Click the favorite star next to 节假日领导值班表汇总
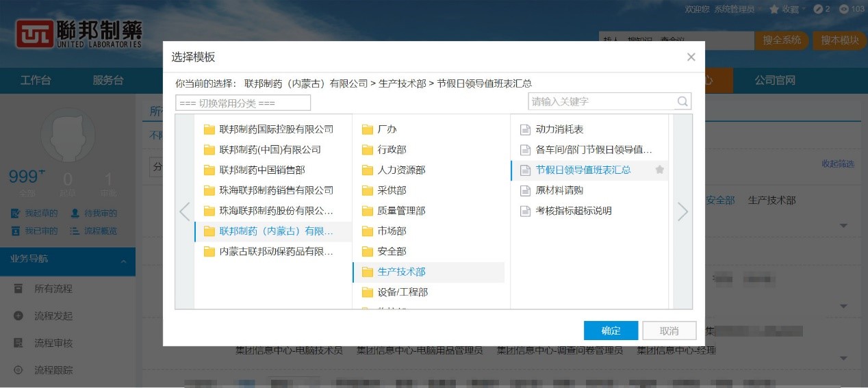This screenshot has width=868, height=388. [x=660, y=170]
